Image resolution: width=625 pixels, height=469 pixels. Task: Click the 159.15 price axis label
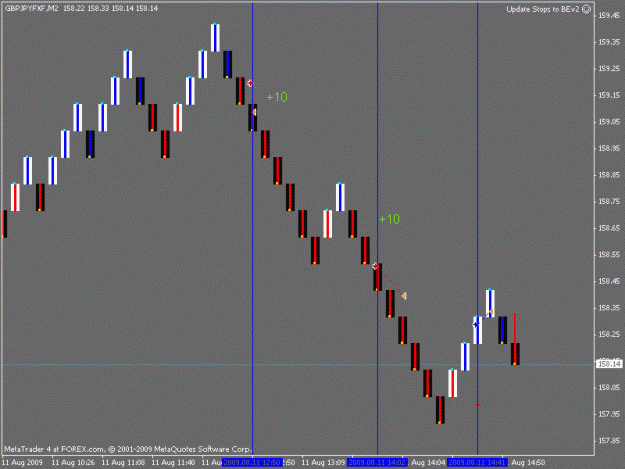[x=609, y=95]
